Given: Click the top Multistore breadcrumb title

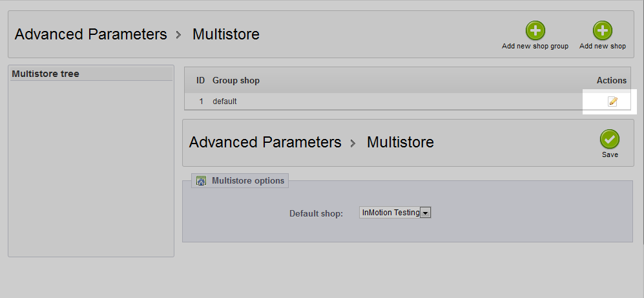Looking at the screenshot, I should pyautogui.click(x=226, y=34).
